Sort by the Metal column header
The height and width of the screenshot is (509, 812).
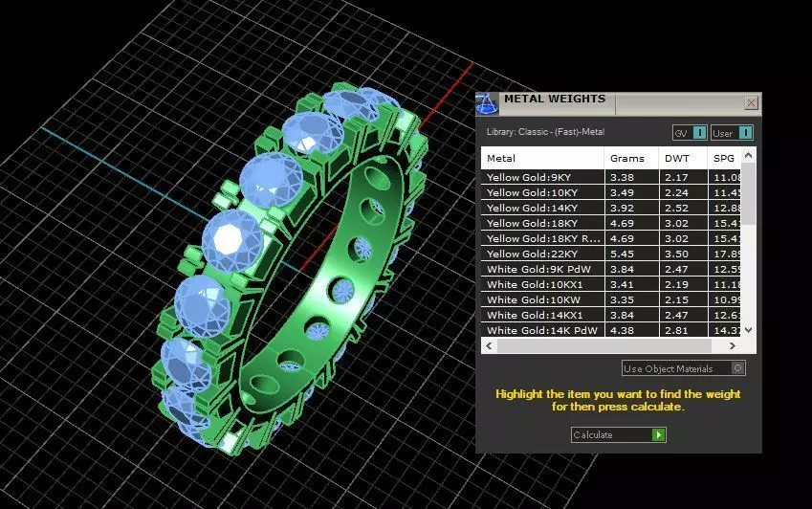[x=542, y=158]
